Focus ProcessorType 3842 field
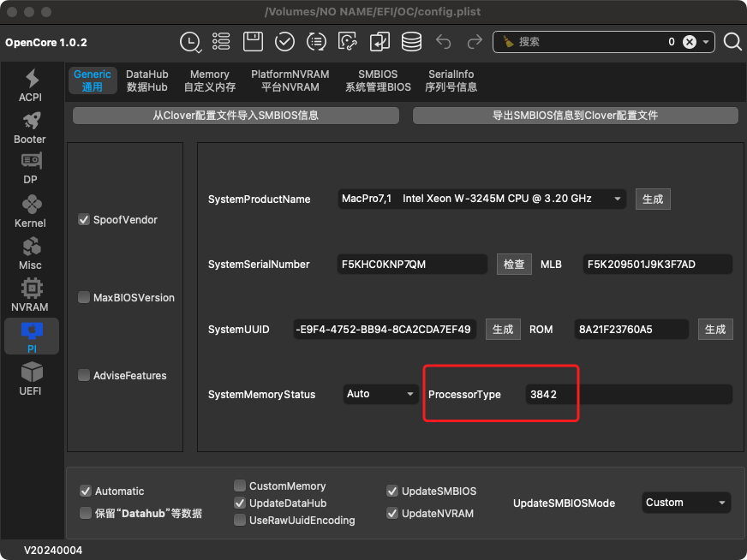 coord(629,394)
